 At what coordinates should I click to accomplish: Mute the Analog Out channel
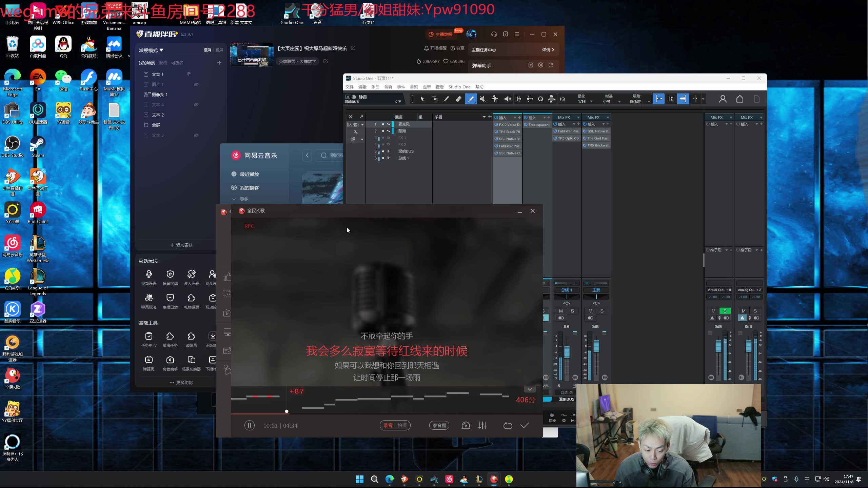pyautogui.click(x=744, y=311)
